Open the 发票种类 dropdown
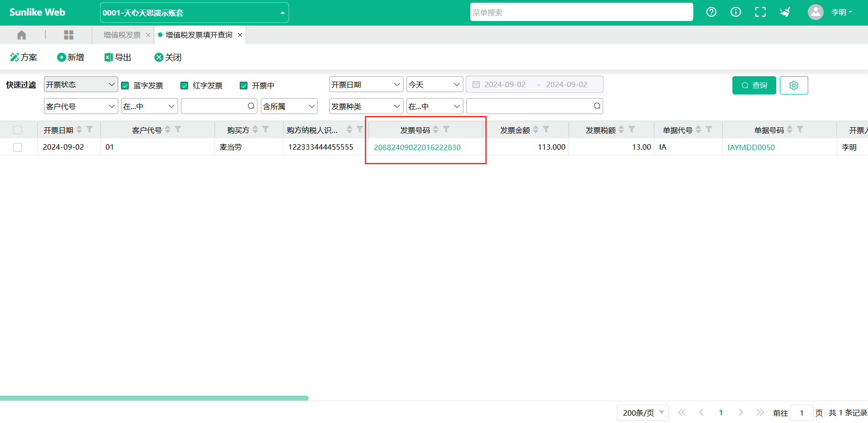 pos(366,106)
